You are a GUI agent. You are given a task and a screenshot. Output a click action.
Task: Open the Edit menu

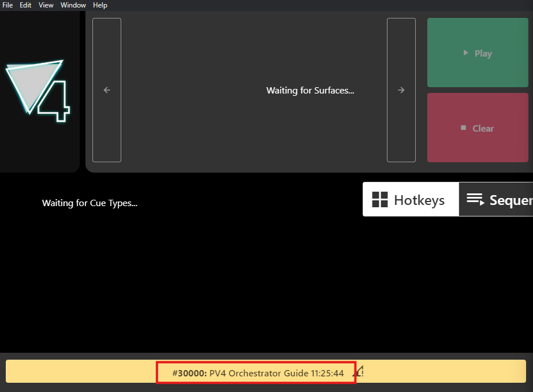coord(25,5)
